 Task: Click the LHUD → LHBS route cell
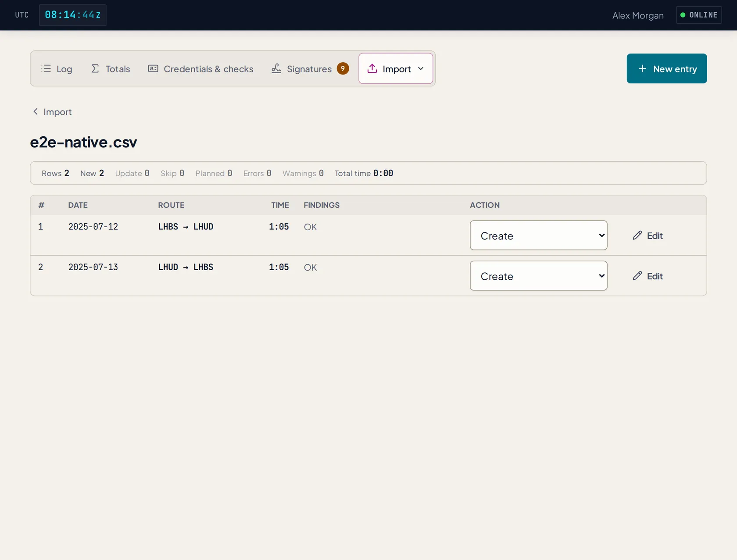(186, 267)
